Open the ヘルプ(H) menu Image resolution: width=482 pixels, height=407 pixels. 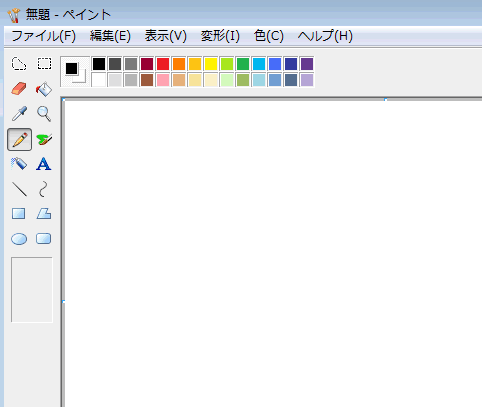point(325,36)
